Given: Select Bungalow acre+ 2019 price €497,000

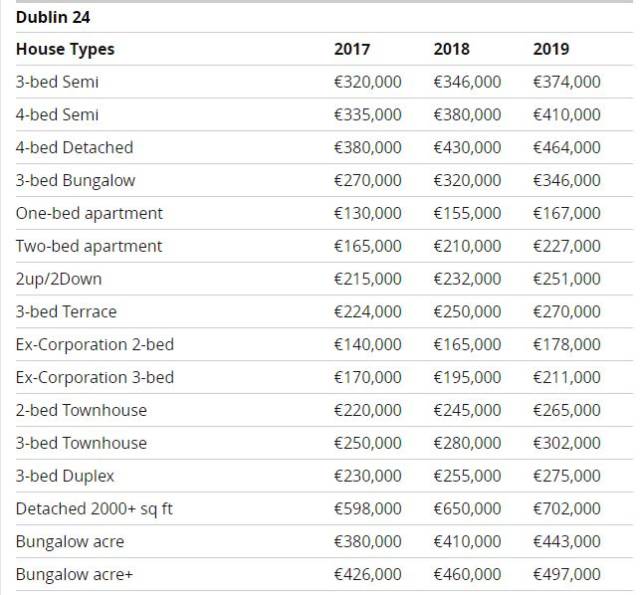Looking at the screenshot, I should tap(567, 574).
